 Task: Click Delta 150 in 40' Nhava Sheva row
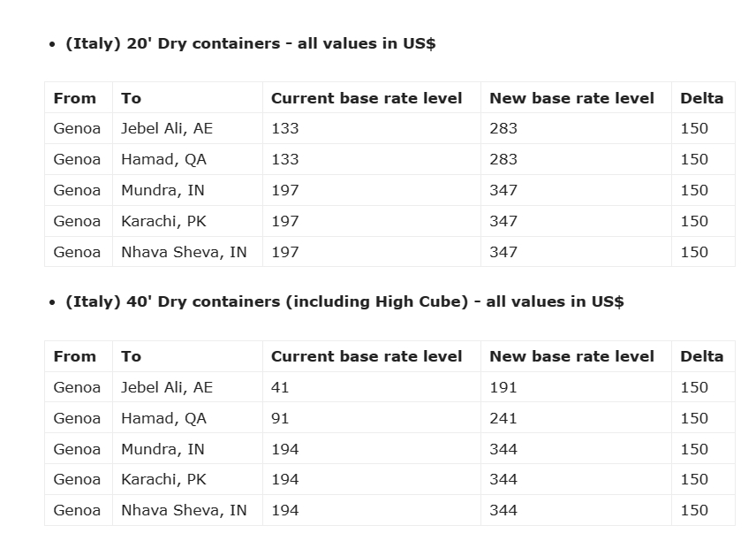point(694,510)
